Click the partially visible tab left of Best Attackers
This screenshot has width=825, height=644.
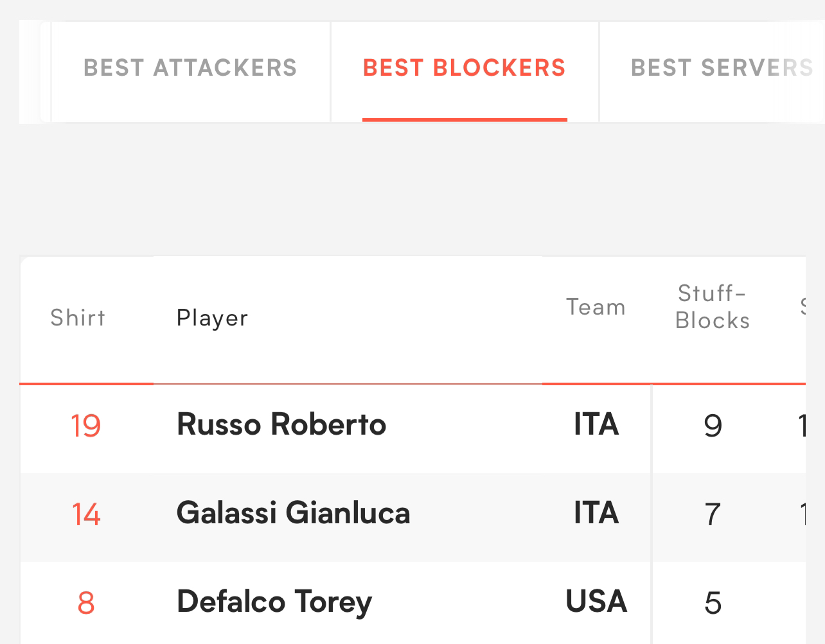point(45,71)
